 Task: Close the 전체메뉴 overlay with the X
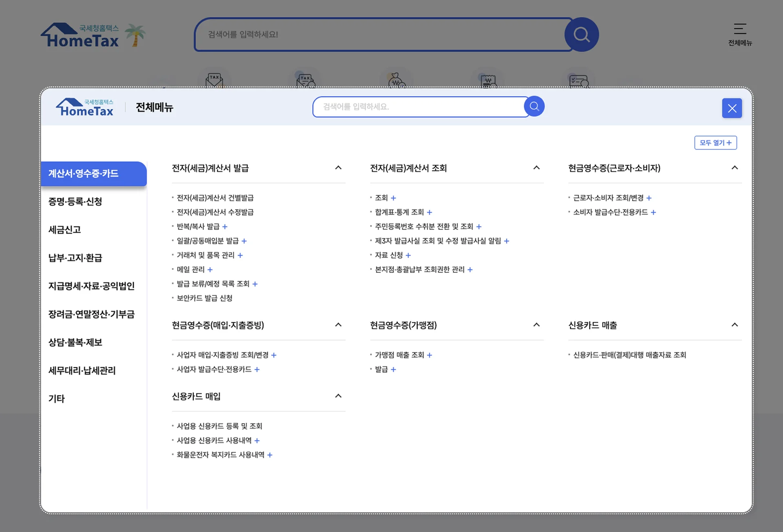pyautogui.click(x=732, y=108)
